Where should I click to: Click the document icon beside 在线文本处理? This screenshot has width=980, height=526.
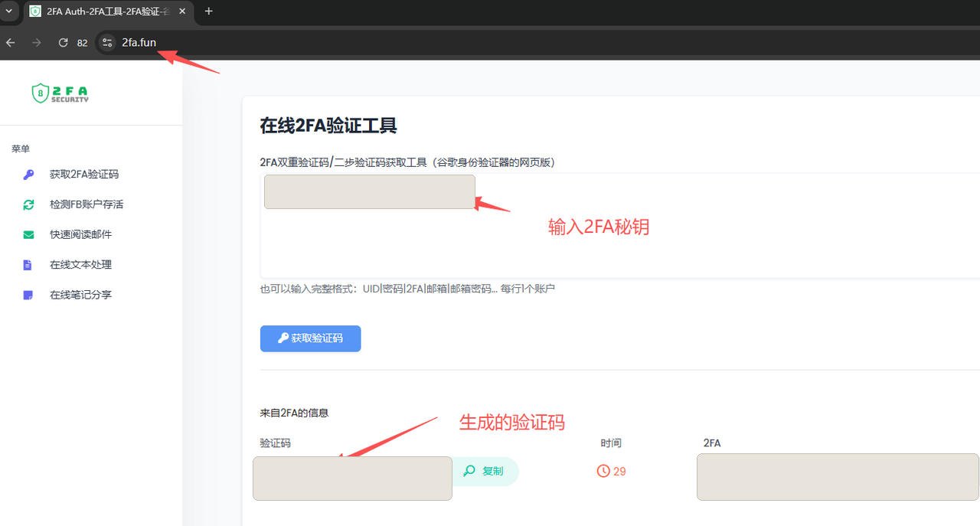pyautogui.click(x=28, y=265)
